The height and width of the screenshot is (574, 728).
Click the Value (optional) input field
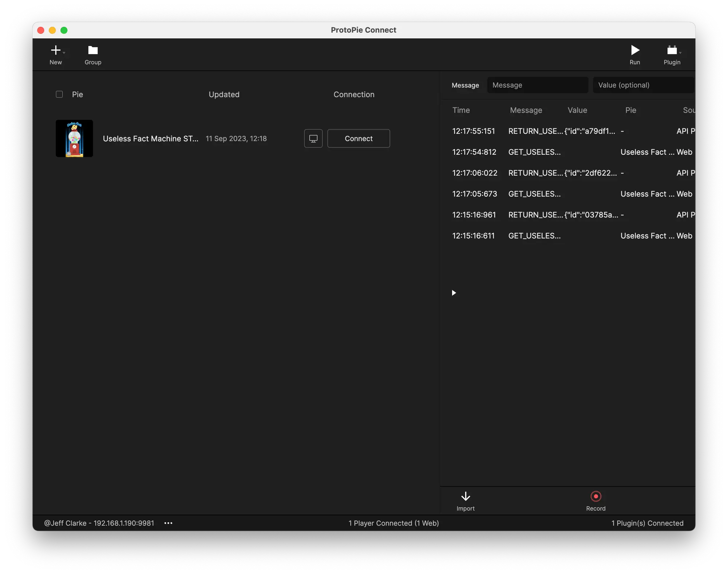pyautogui.click(x=643, y=85)
